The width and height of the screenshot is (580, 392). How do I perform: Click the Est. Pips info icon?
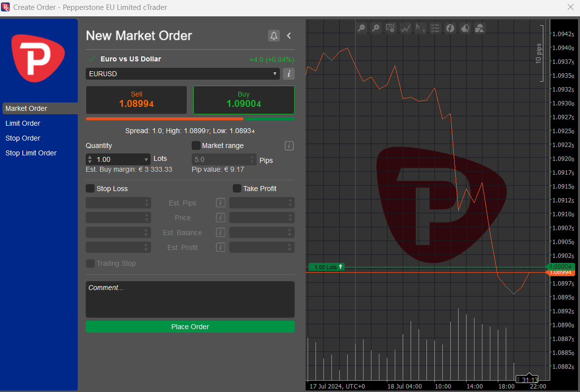point(220,203)
